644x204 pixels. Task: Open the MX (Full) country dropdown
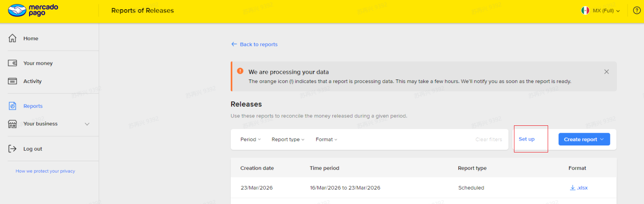click(600, 10)
